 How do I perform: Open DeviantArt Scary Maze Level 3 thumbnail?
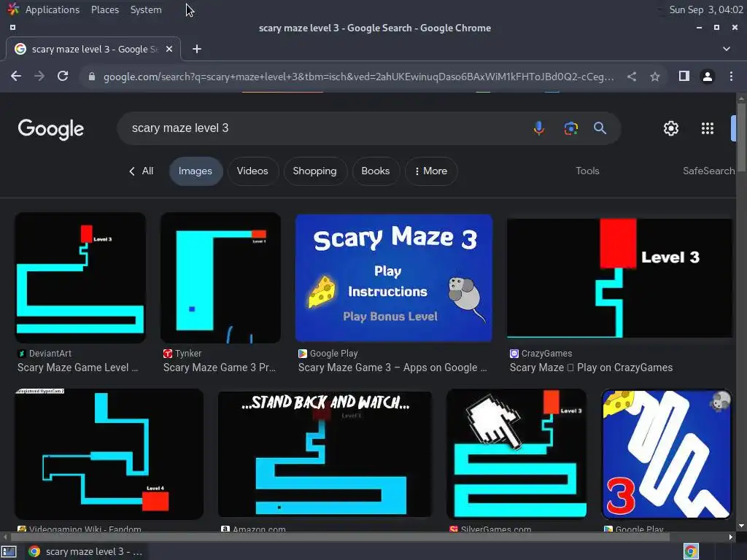(x=80, y=278)
